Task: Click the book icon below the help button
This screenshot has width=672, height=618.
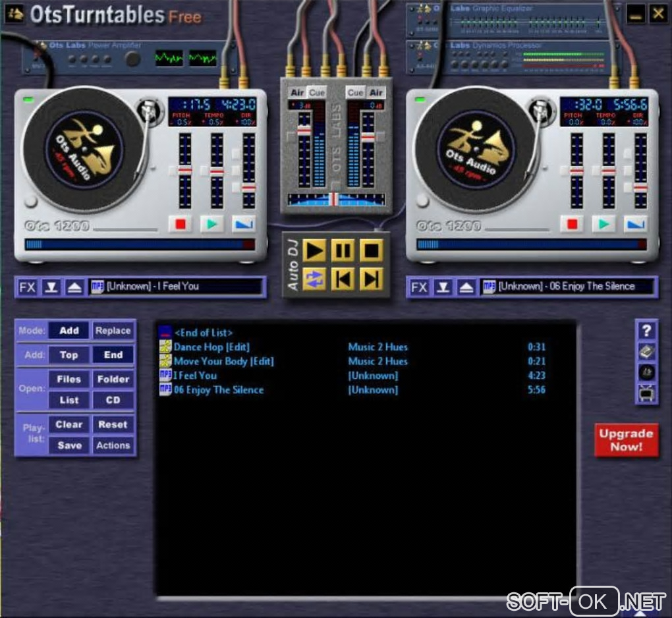Action: point(647,351)
